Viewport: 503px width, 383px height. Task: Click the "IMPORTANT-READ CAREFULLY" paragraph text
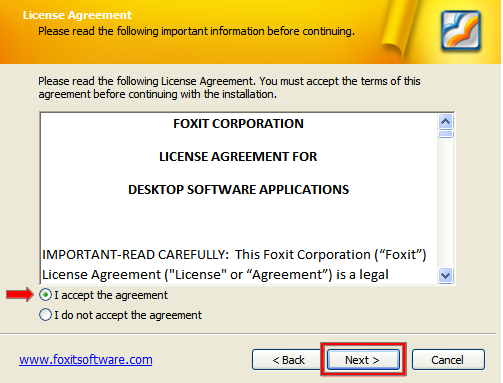tap(234, 265)
